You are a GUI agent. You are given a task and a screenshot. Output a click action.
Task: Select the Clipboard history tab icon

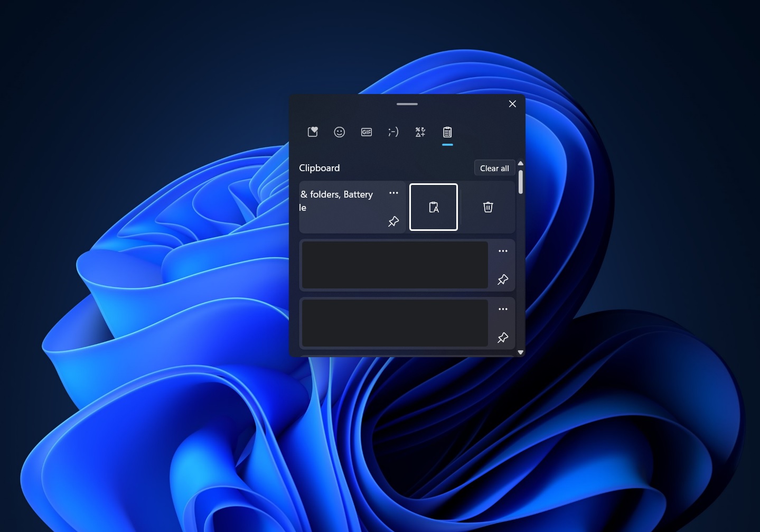447,132
